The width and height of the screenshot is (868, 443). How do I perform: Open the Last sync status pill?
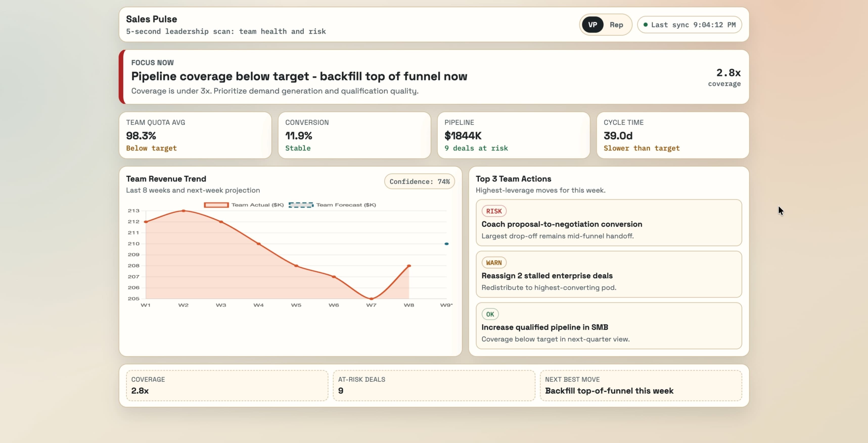689,24
